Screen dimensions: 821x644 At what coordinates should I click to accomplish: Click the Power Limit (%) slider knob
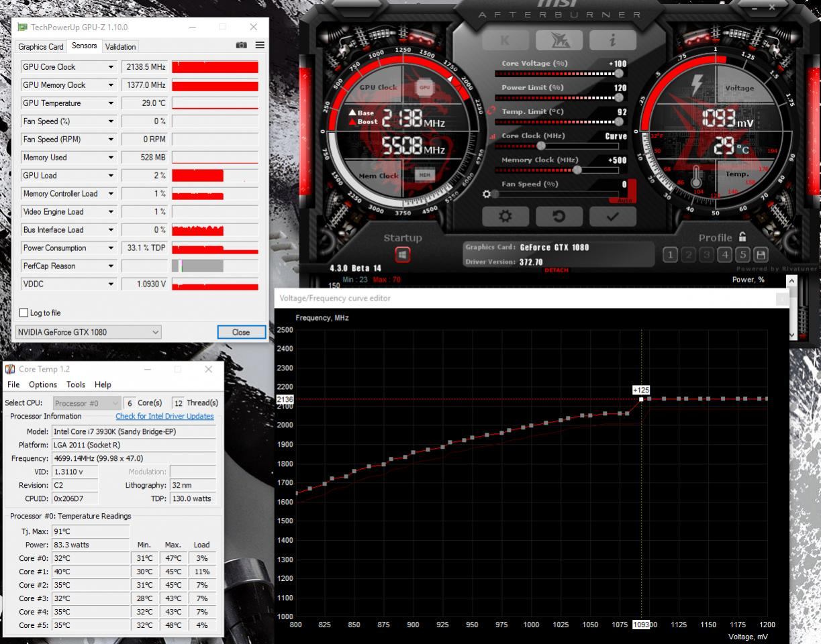(618, 97)
